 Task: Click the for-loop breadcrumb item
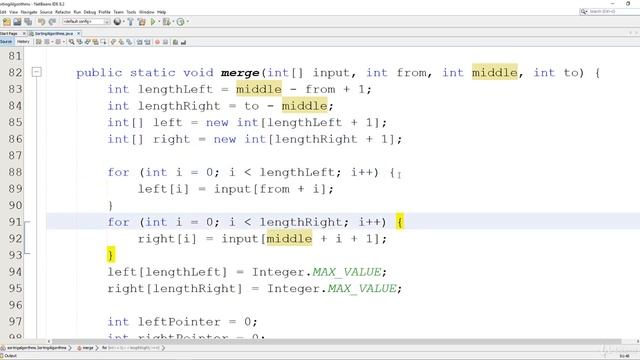pos(131,348)
